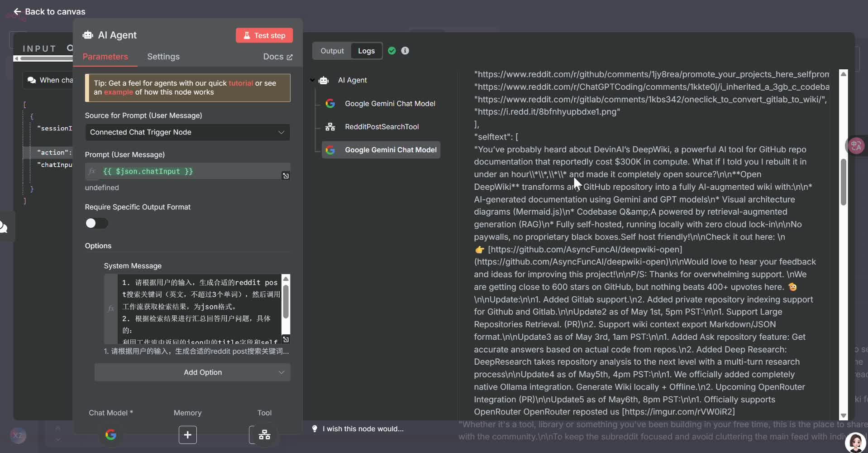Click the lightbulb icon for node feedback

[315, 429]
